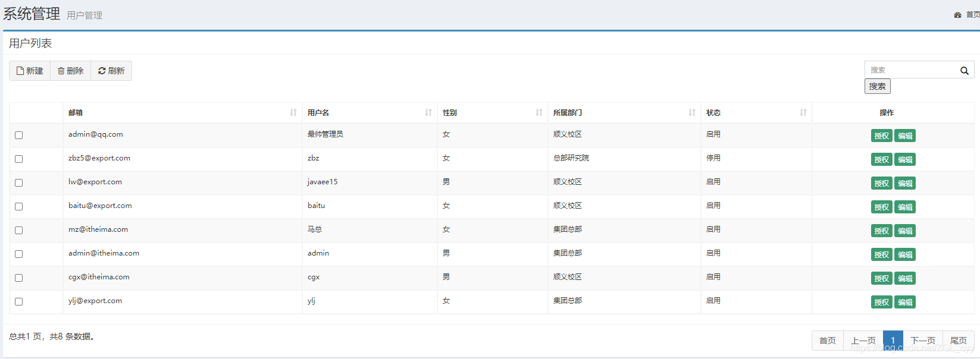Screen dimensions: 980x359
Task: Click 授权 for the cgx@itheima.com row
Action: pos(881,278)
